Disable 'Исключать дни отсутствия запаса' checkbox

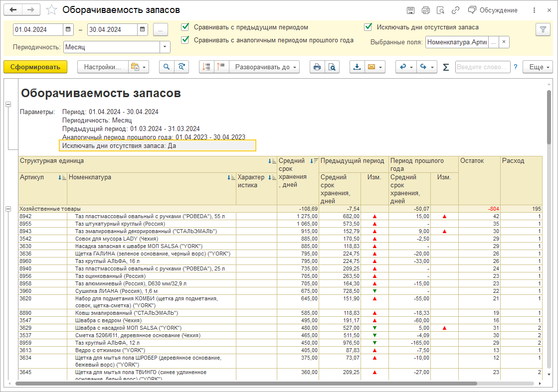pos(369,27)
